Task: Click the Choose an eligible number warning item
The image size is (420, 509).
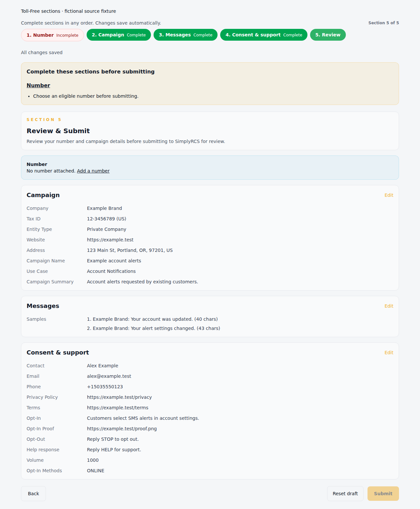Action: 86,96
